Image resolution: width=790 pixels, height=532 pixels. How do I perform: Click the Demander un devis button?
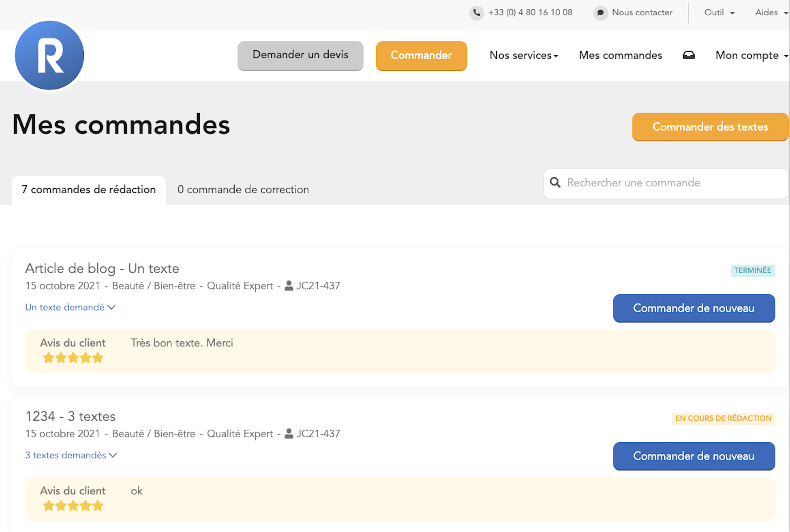(x=300, y=56)
